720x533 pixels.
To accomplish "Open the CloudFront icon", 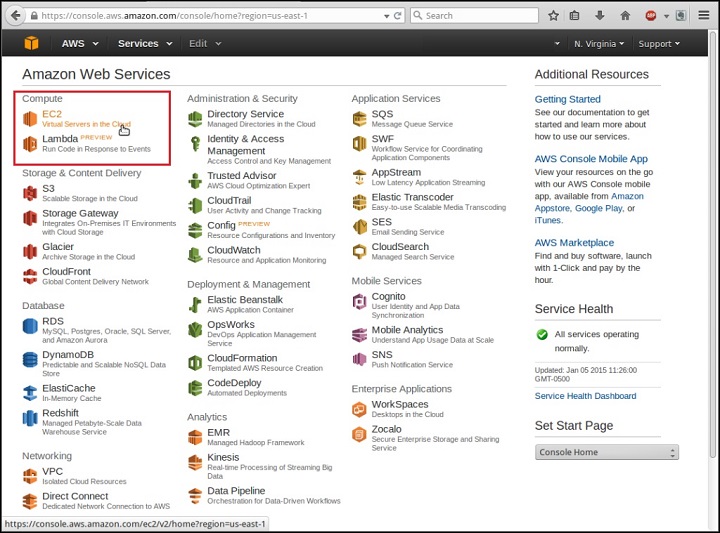I will coord(30,276).
